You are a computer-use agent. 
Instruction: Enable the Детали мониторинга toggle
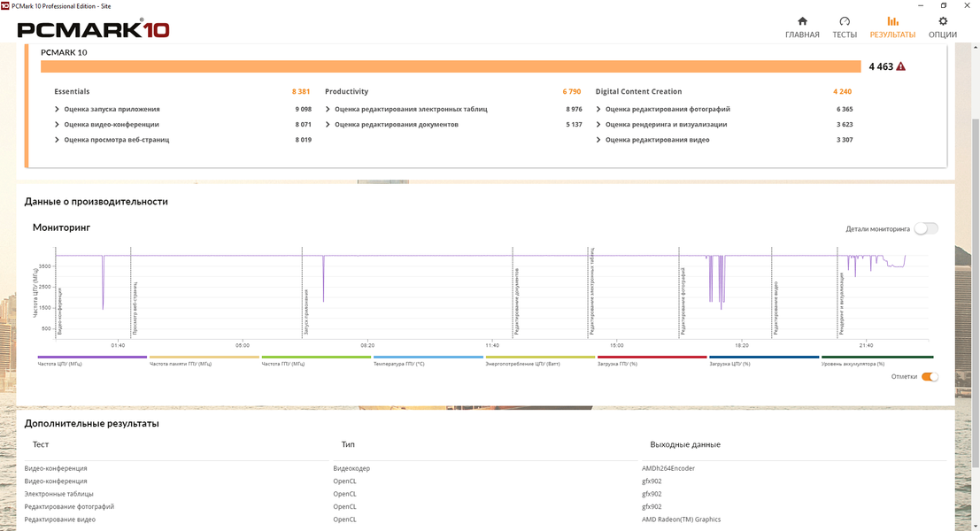[926, 228]
